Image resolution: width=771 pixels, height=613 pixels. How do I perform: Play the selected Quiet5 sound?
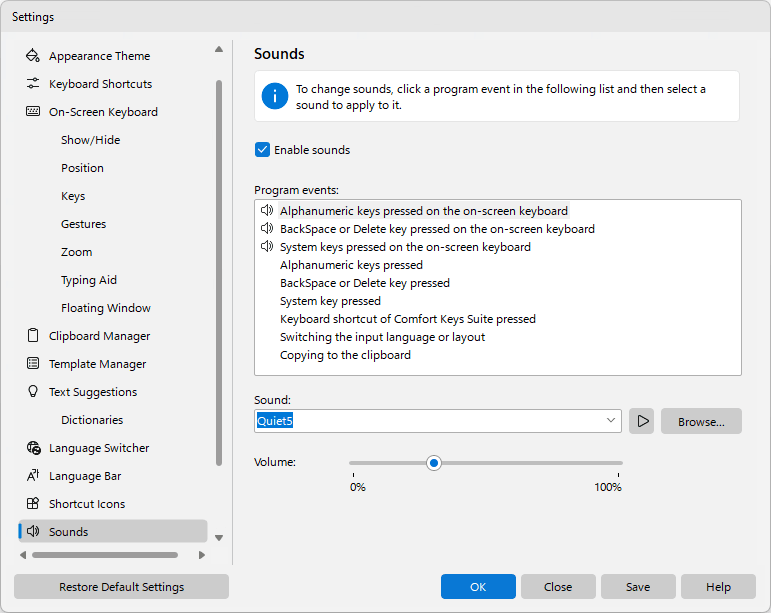tap(642, 421)
